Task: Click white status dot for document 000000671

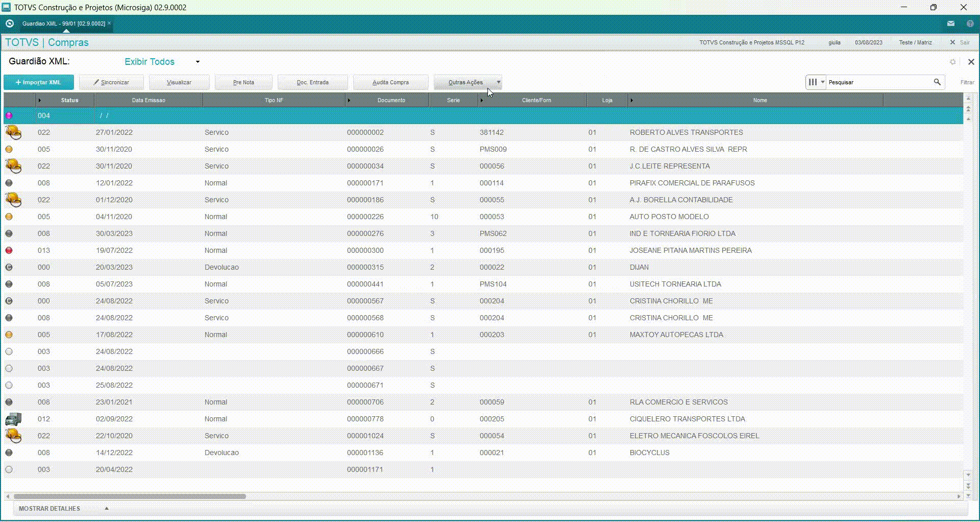Action: coord(9,385)
